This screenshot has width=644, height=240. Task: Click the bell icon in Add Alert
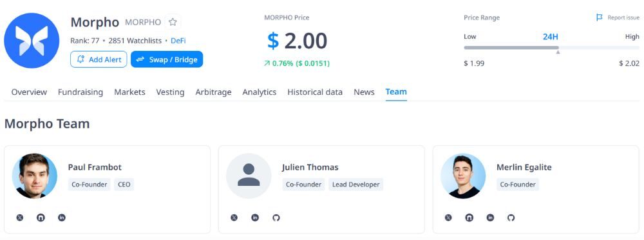pyautogui.click(x=80, y=59)
